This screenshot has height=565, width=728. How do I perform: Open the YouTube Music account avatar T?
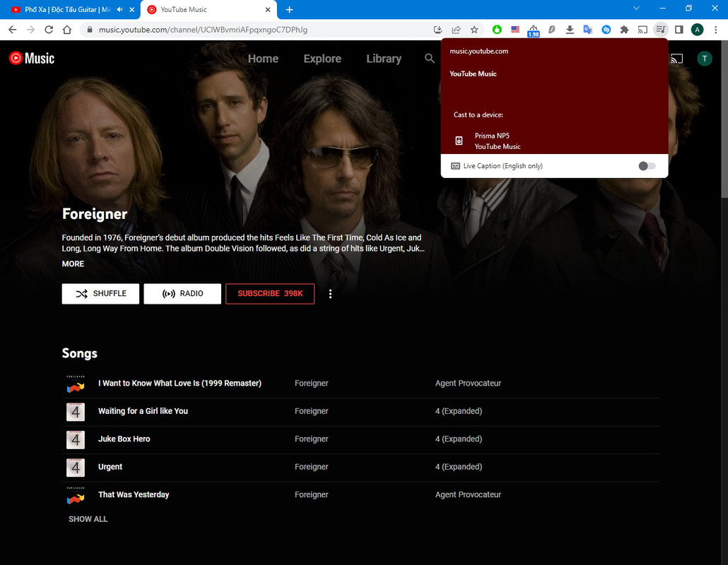704,59
